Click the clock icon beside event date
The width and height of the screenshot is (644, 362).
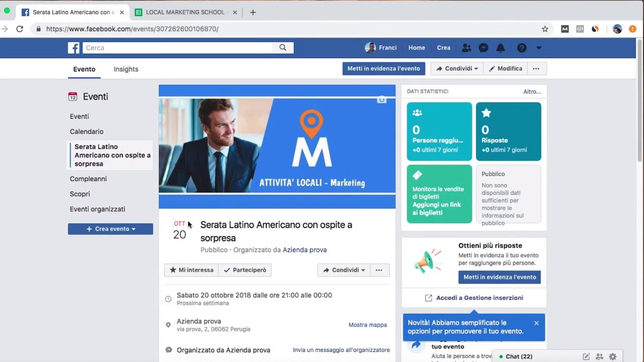pos(168,299)
